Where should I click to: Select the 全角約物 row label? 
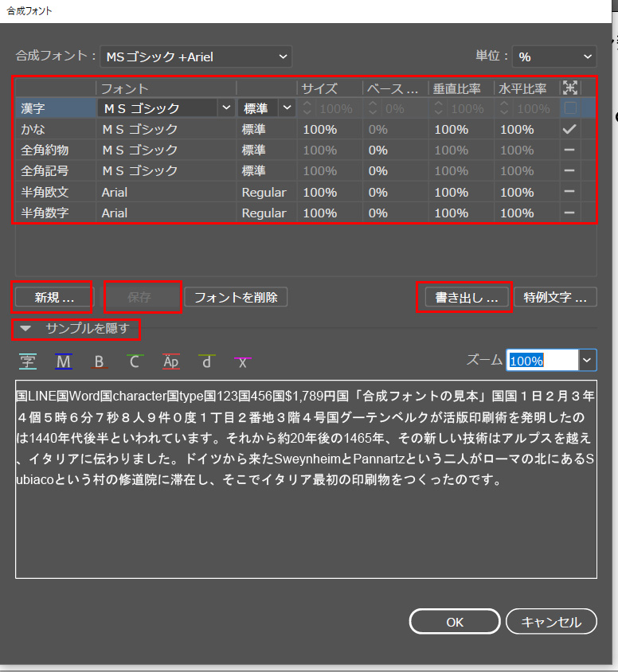45,150
